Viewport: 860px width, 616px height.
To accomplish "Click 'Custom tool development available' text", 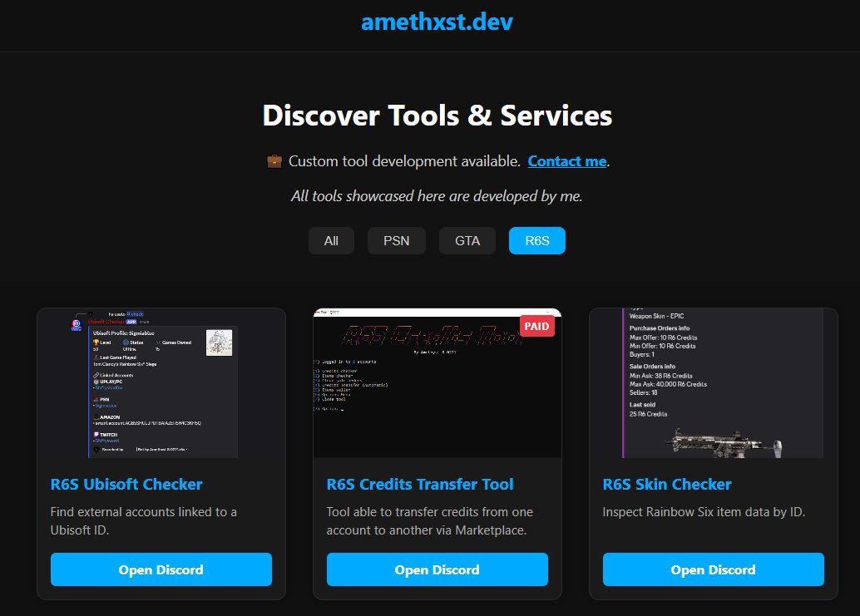I will [404, 161].
